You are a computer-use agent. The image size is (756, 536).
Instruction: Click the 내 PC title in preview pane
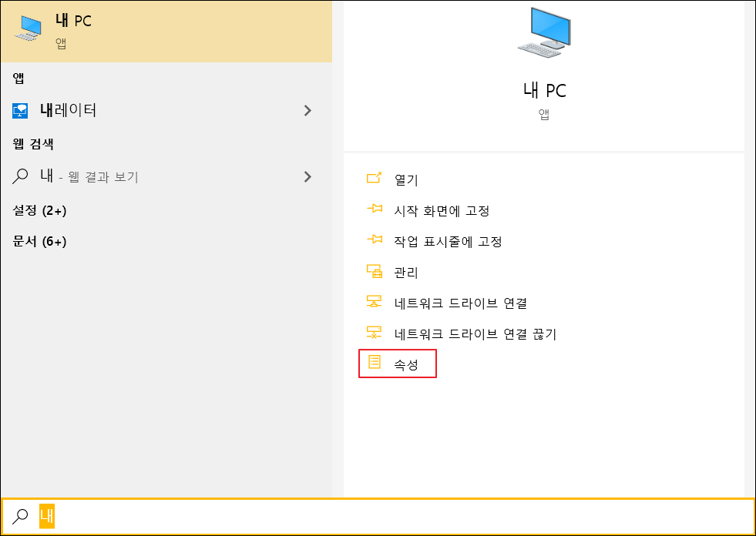544,91
